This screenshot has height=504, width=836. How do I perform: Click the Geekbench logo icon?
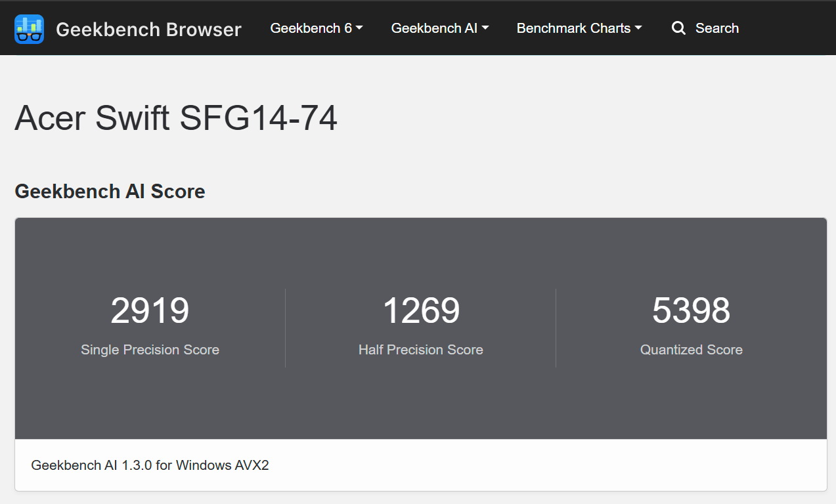(29, 29)
